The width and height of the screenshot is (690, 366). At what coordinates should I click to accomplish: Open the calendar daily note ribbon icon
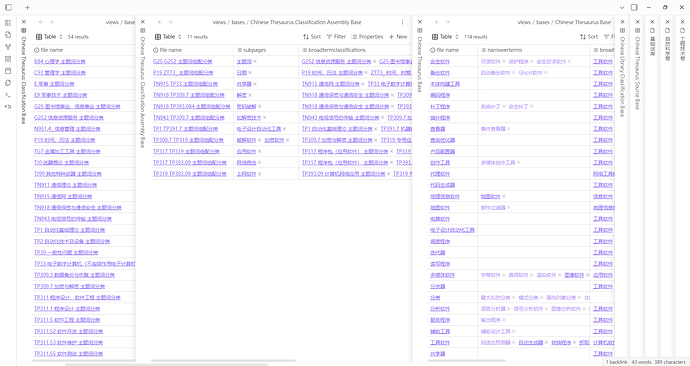8,71
